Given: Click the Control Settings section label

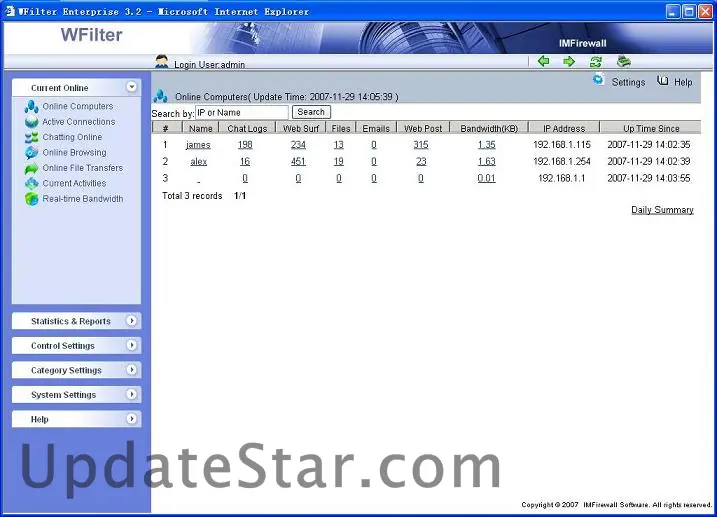Looking at the screenshot, I should coord(63,346).
